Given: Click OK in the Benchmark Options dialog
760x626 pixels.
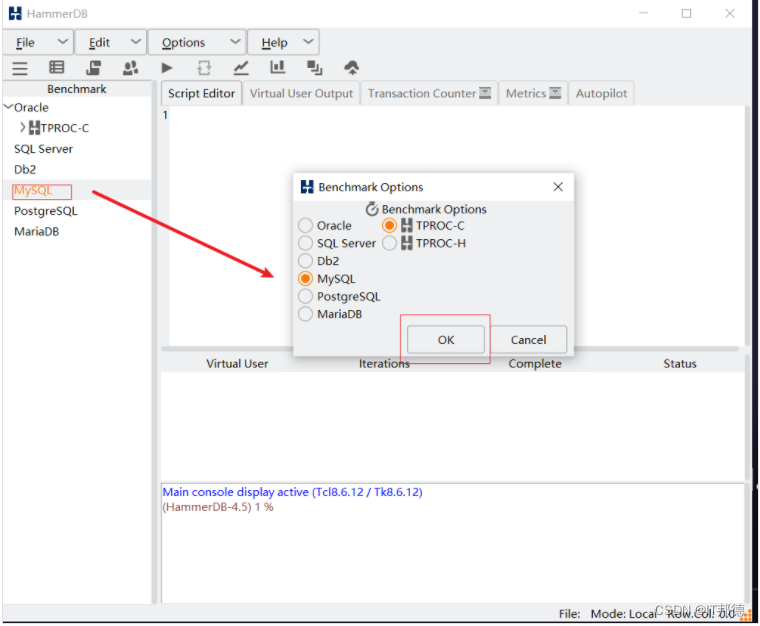Looking at the screenshot, I should [446, 340].
